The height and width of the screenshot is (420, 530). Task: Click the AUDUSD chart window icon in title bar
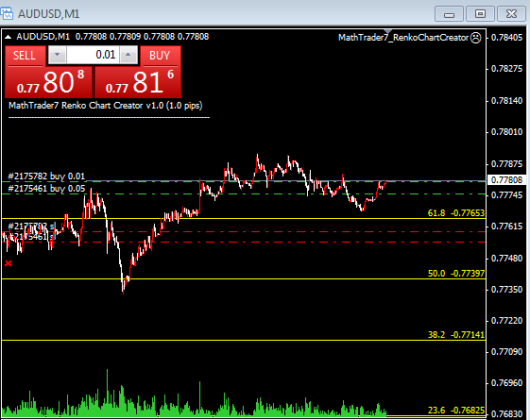7,14
